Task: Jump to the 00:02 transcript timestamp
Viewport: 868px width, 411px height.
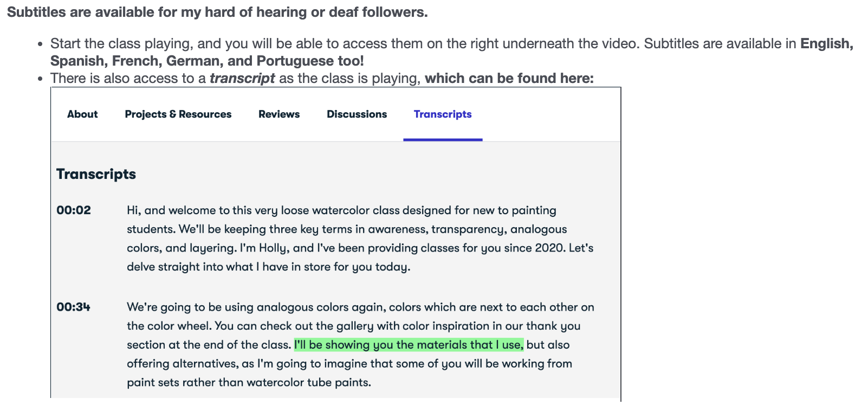Action: (x=74, y=210)
